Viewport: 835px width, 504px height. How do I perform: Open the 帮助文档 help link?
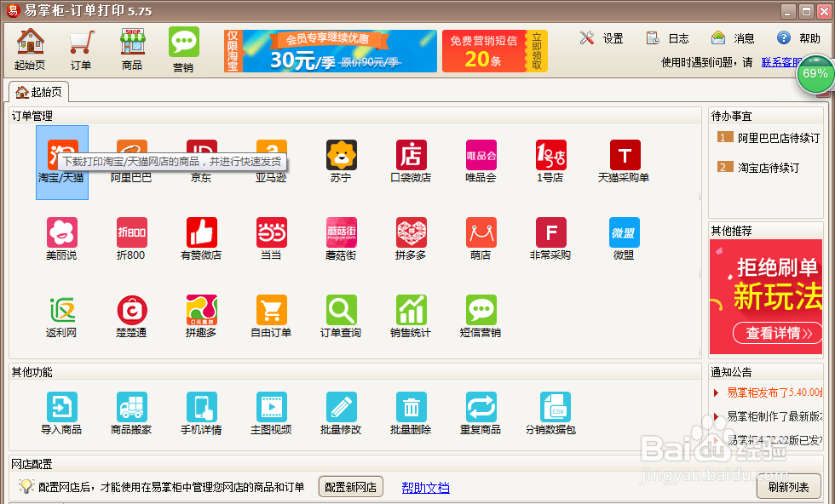tap(425, 486)
